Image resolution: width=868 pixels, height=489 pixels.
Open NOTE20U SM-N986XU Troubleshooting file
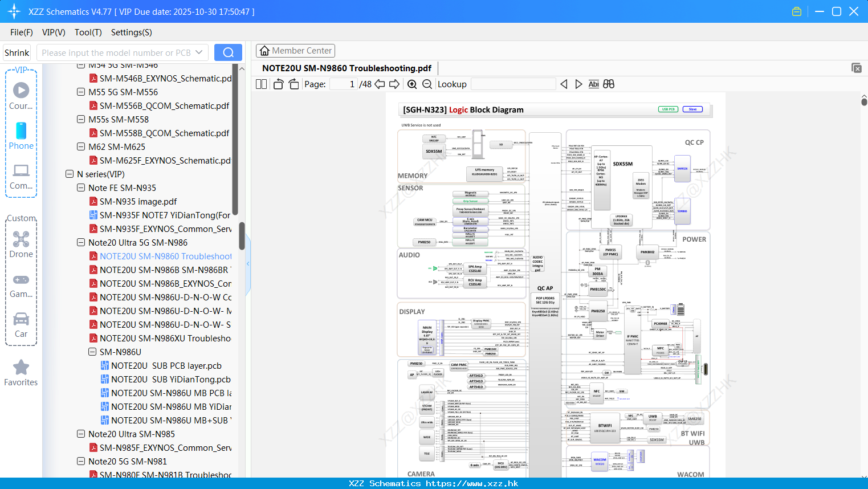click(165, 339)
